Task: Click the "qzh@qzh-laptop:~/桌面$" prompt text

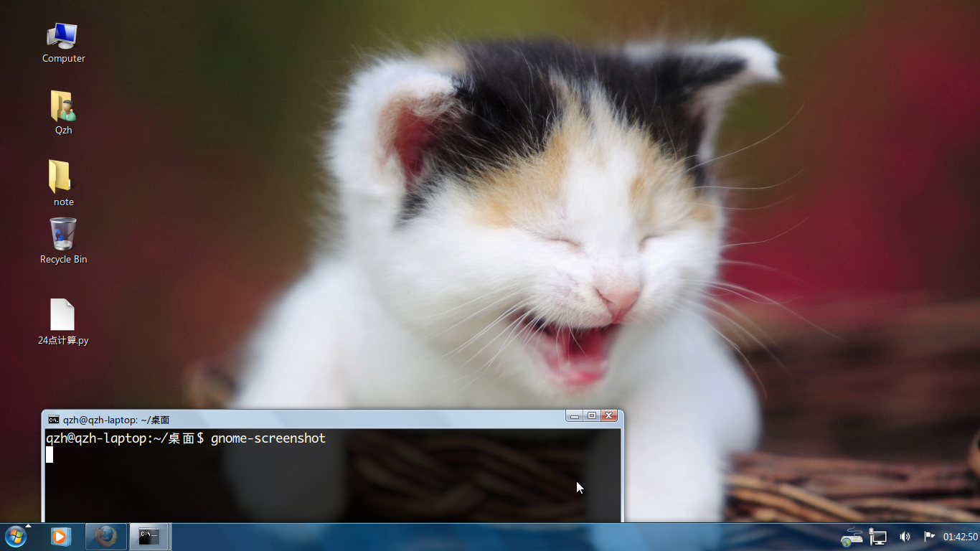Action: click(126, 438)
